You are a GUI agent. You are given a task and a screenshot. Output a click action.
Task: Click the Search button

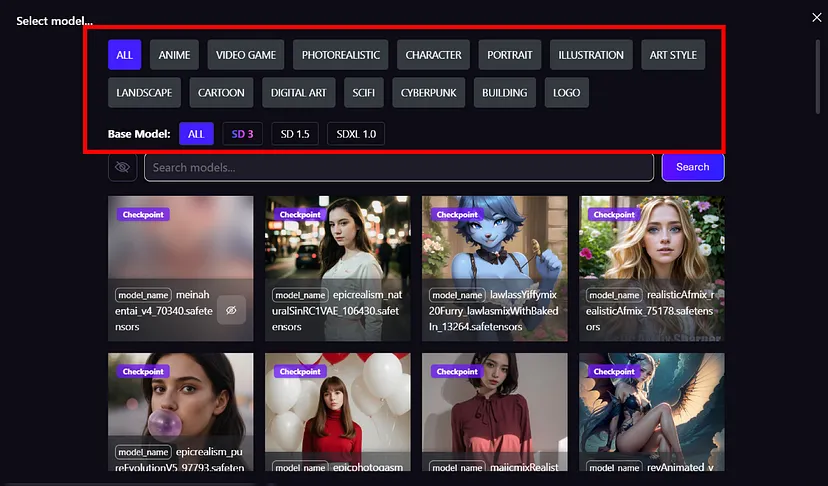pyautogui.click(x=693, y=167)
